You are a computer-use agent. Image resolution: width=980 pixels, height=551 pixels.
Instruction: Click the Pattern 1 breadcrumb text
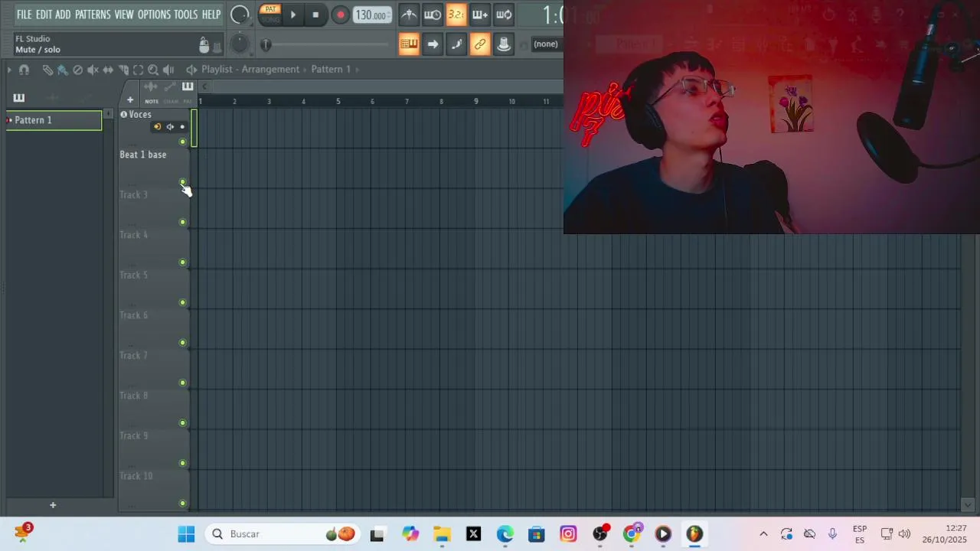(331, 69)
